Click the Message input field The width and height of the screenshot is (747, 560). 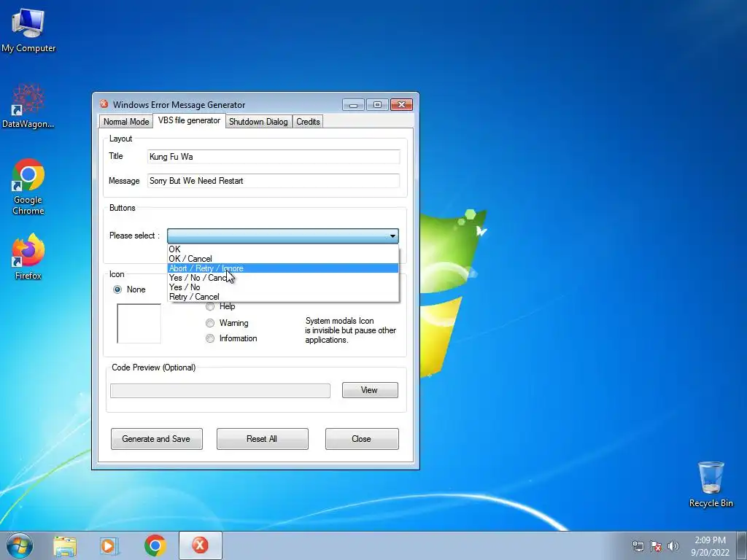click(274, 181)
